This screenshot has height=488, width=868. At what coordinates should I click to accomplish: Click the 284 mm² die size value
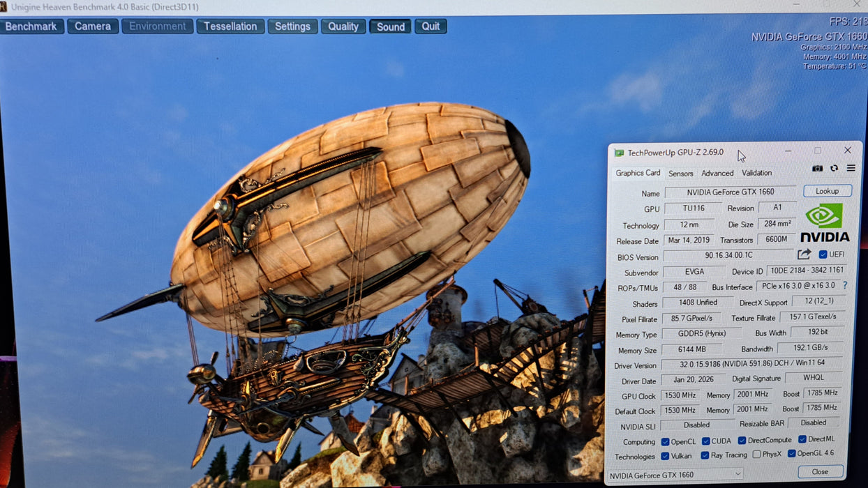point(777,224)
